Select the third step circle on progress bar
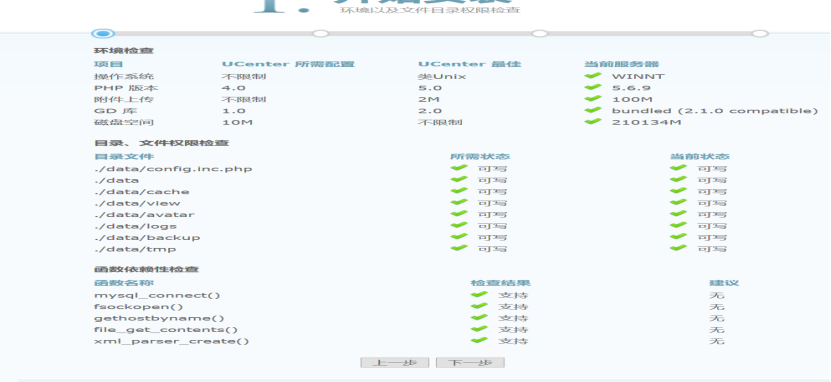 (540, 33)
